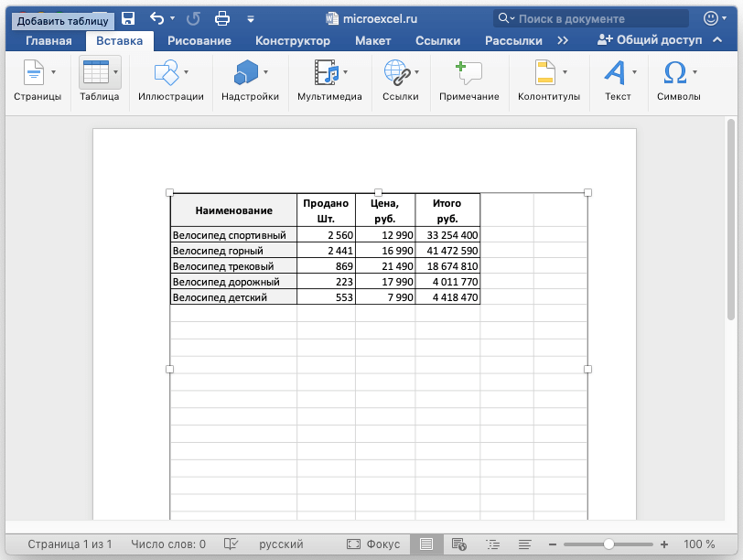Open the Мультимедиа media icon
743x560 pixels.
click(x=326, y=72)
